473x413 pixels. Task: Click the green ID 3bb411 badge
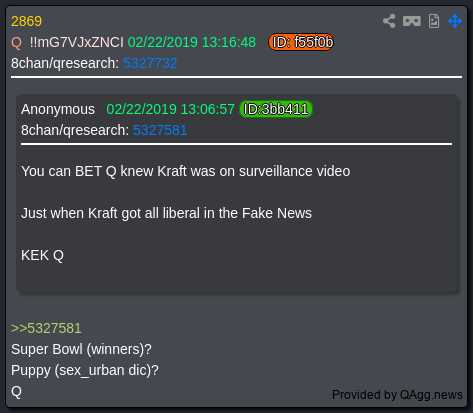coord(276,109)
